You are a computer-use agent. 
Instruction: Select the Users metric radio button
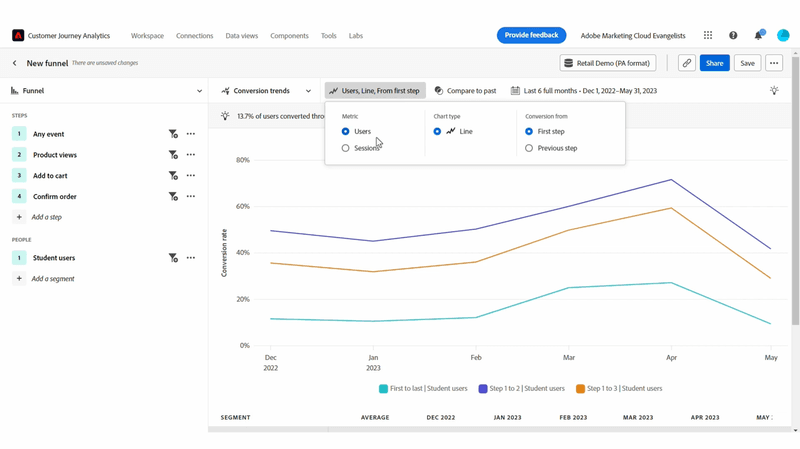tap(346, 131)
